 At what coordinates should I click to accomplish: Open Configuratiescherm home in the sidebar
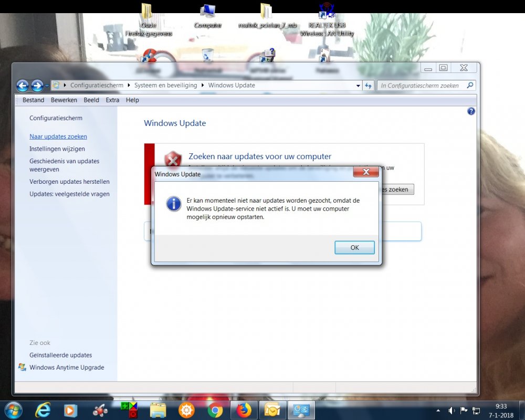click(56, 118)
